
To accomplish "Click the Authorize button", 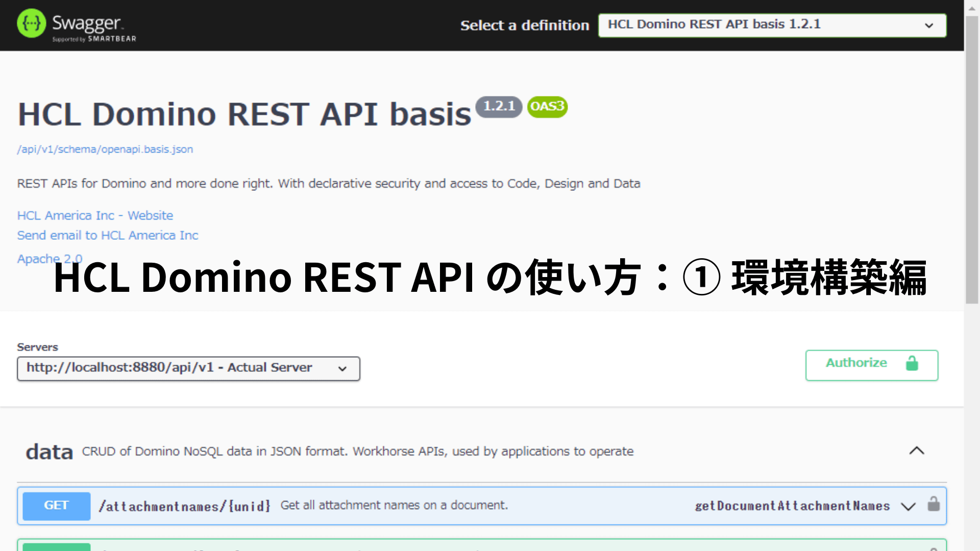I will click(x=871, y=365).
